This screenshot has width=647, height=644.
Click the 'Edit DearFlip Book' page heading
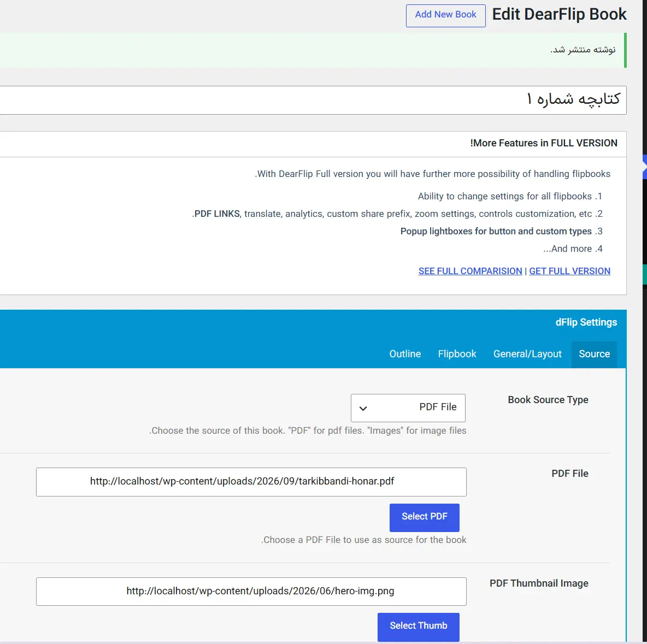[559, 14]
